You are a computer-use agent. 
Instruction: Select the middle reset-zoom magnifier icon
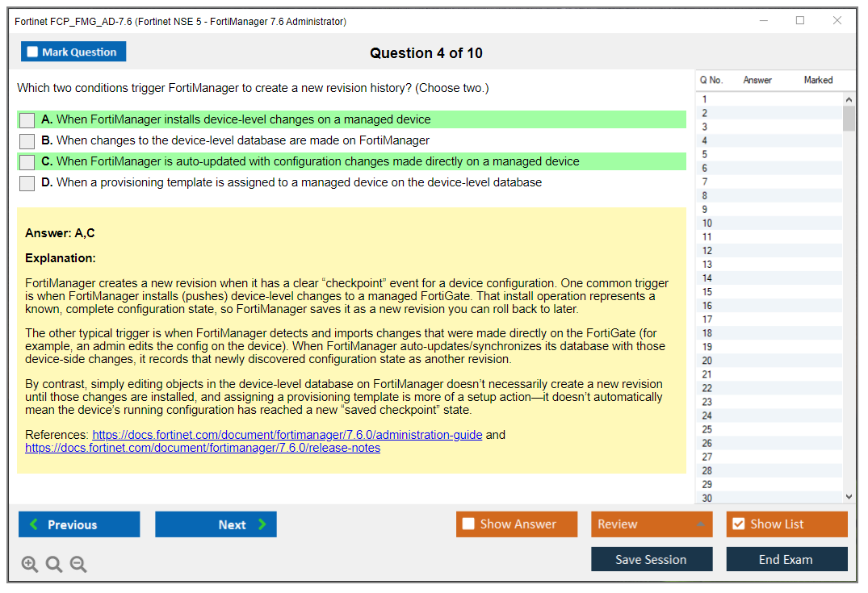53,564
